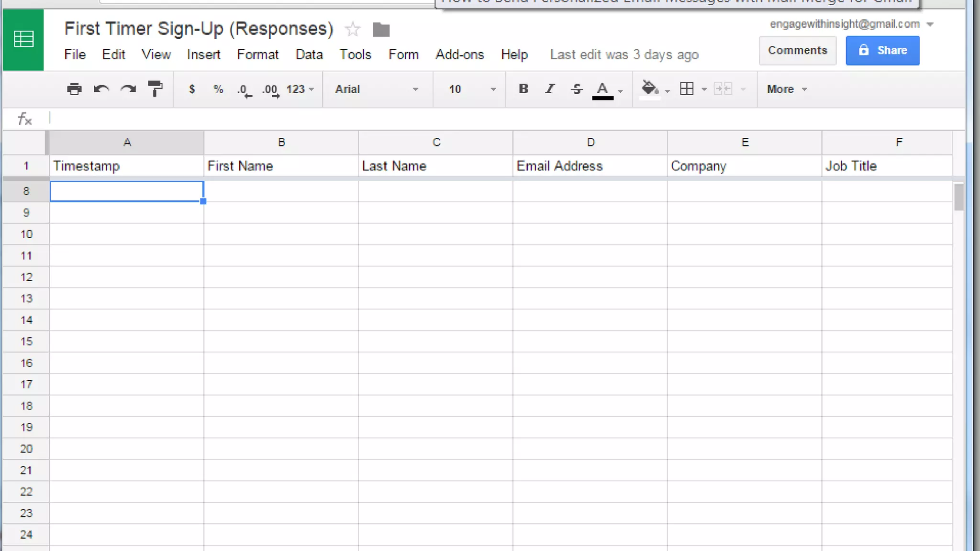
Task: Click the blue Share button
Action: tap(882, 51)
